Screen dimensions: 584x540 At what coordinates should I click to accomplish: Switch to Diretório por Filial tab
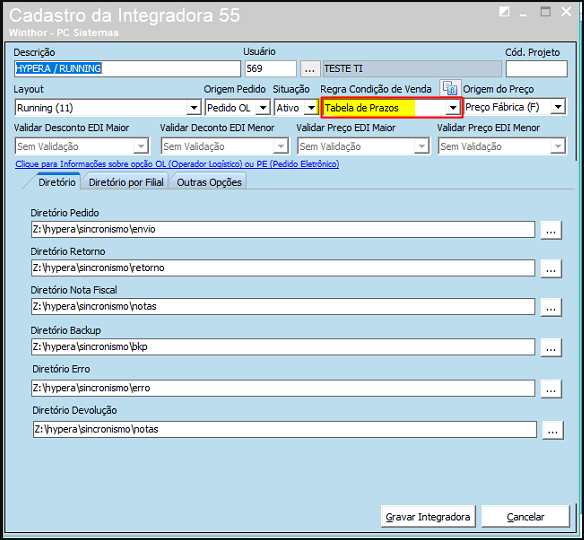pyautogui.click(x=126, y=182)
